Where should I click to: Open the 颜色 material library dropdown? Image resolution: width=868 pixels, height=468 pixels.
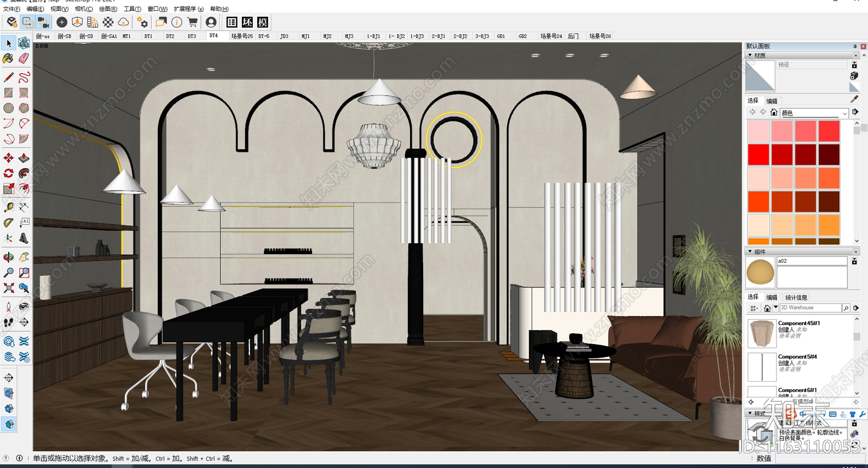tap(814, 113)
